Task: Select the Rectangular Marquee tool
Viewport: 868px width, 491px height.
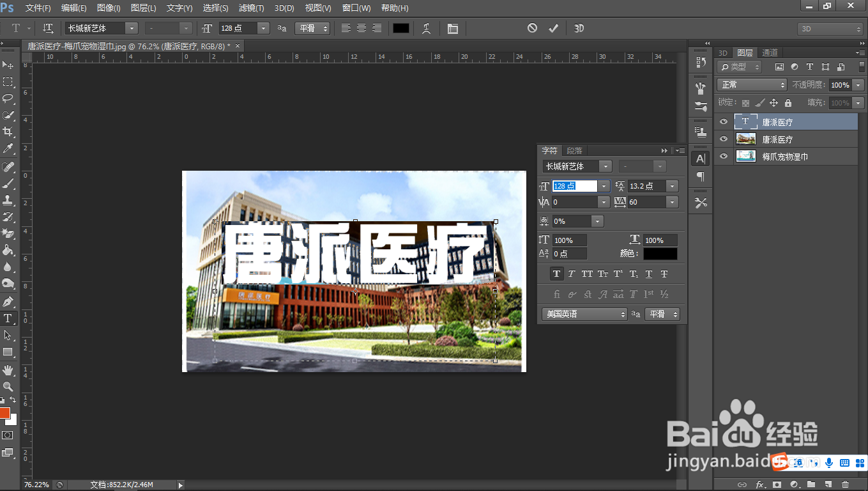Action: pos(8,82)
